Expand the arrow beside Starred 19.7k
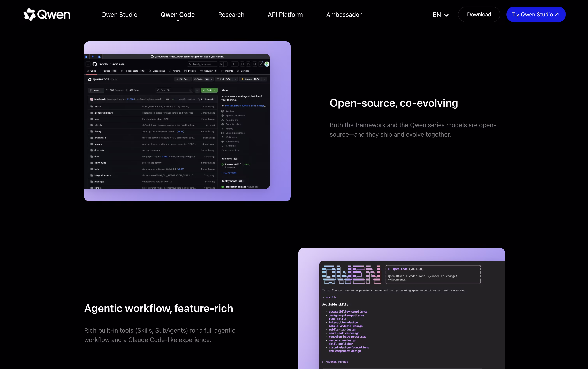588x369 pixels. pos(264,79)
